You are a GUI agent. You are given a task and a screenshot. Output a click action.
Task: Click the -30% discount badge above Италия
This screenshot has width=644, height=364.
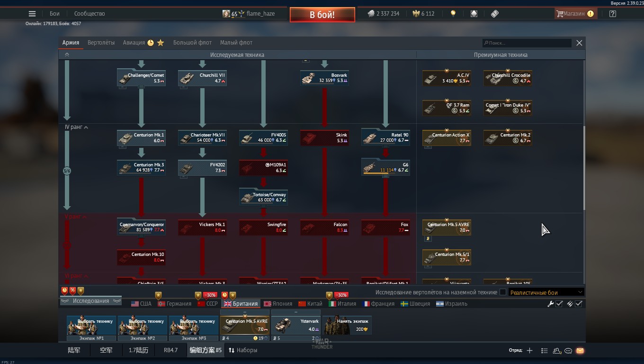[x=341, y=295]
